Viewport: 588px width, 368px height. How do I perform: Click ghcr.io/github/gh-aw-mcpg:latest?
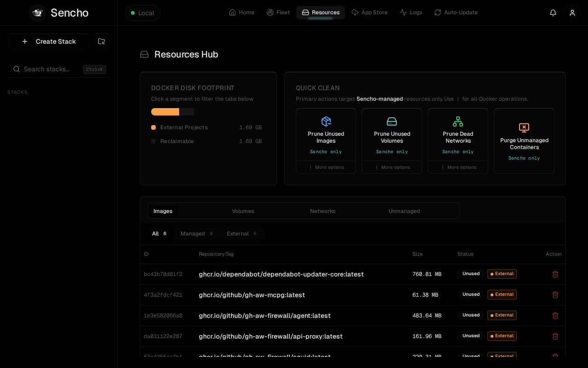tap(252, 295)
